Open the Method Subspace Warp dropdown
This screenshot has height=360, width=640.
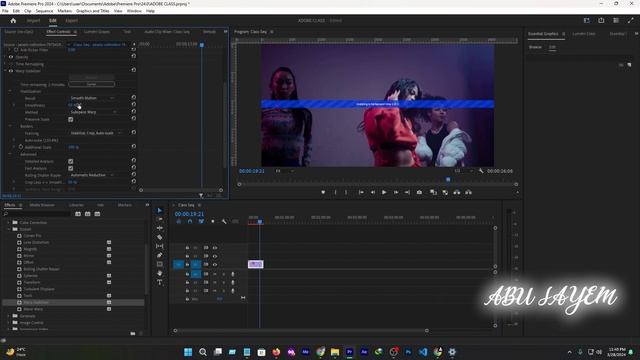point(94,112)
